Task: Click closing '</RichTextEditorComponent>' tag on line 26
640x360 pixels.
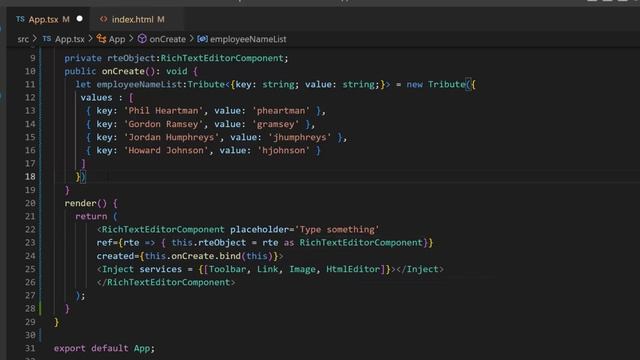Action: tap(166, 282)
